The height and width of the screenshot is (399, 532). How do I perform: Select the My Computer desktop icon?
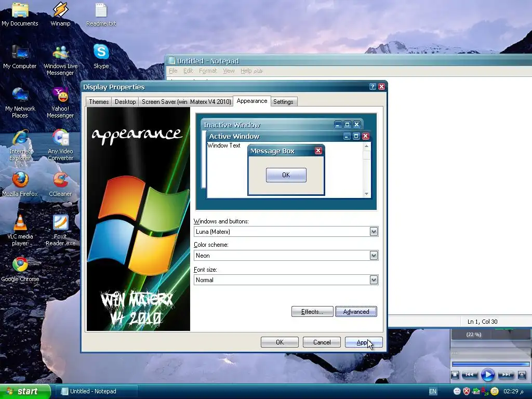click(x=20, y=57)
